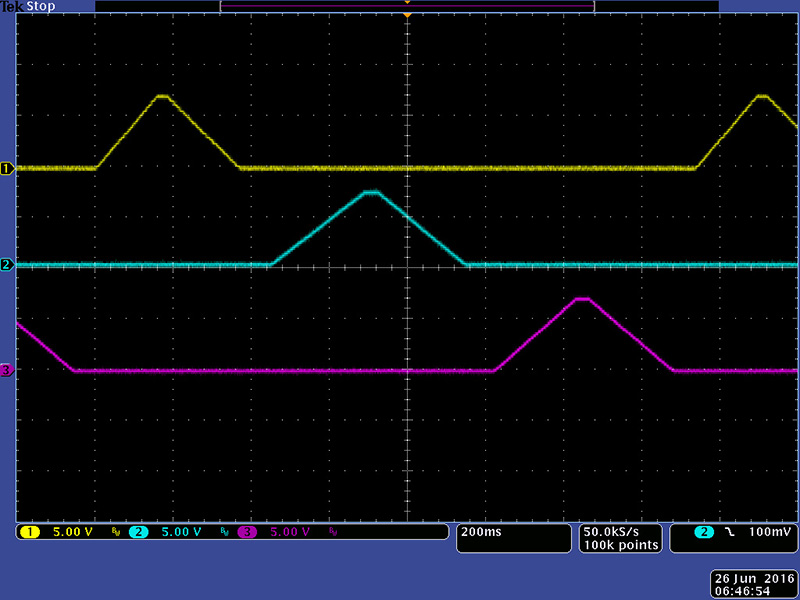Image resolution: width=800 pixels, height=600 pixels.
Task: Select the cyan channel 2 badge in readout
Action: [x=138, y=532]
